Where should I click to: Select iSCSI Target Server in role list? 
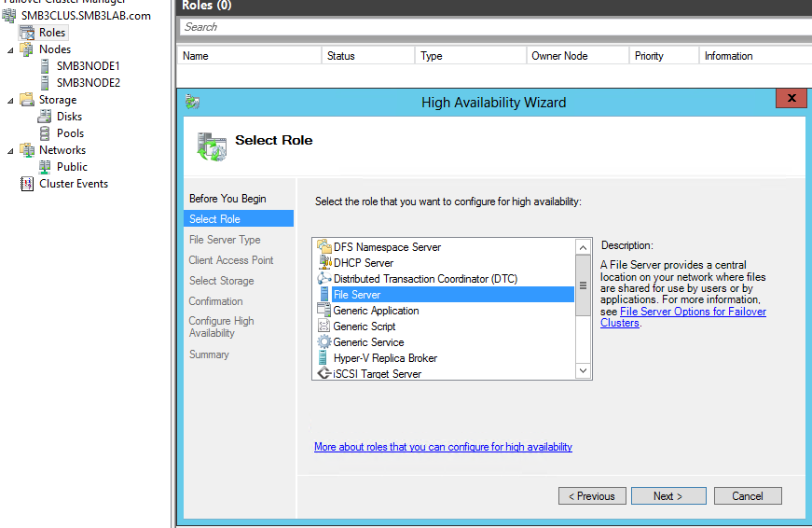tap(377, 373)
